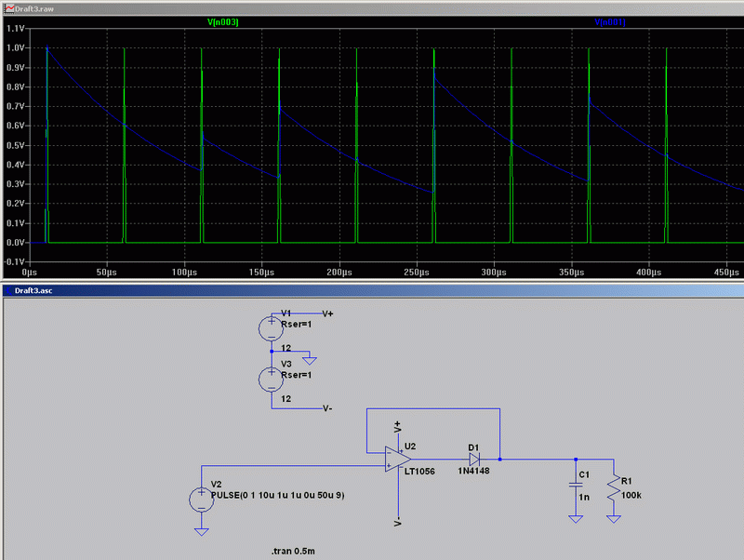Click the -0.1V vertical axis label
Screen dimensions: 744x560
pos(14,262)
